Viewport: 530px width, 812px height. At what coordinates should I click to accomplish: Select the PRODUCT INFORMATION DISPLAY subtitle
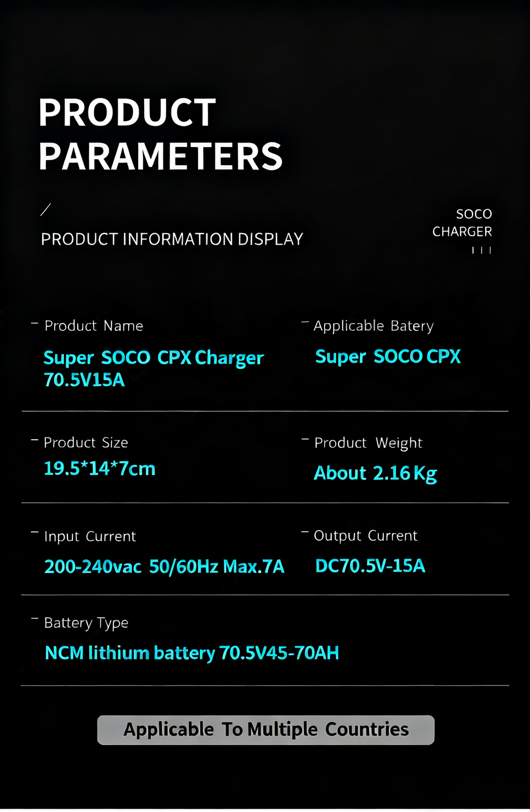(172, 239)
